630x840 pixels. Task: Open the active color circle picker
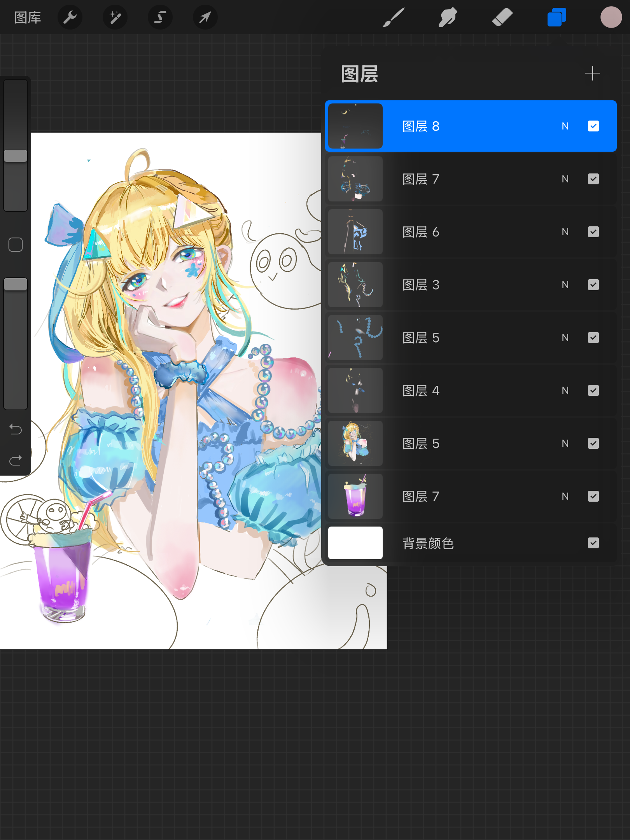click(x=611, y=17)
